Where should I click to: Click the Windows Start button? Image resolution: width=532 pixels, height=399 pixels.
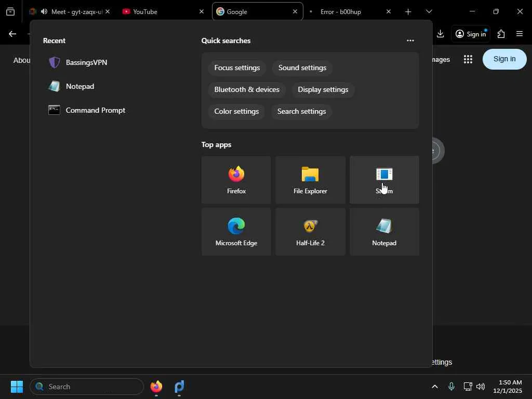pyautogui.click(x=17, y=387)
